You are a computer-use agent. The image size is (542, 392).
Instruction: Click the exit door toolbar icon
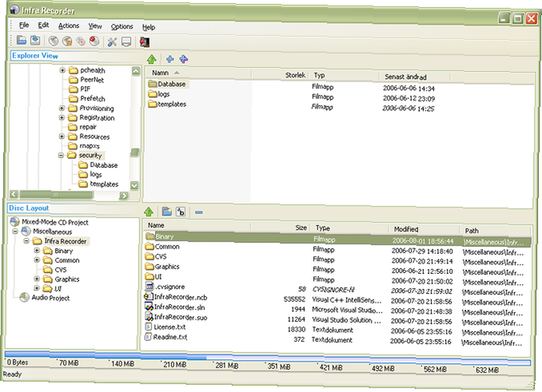145,42
